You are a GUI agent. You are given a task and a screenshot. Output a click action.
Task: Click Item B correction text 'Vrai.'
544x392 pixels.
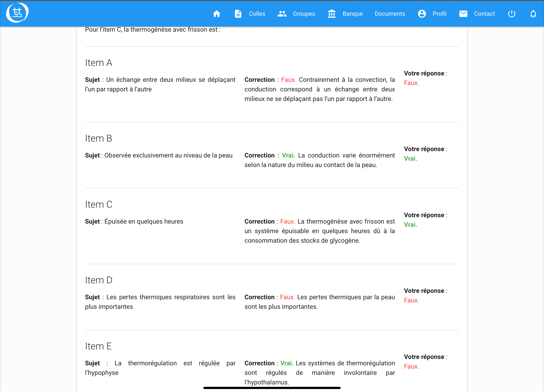point(288,155)
